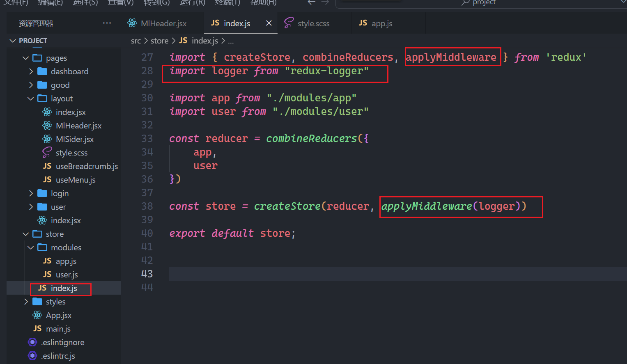Screen dimensions: 627x364
Task: Collapse the store folder chevron
Action: (x=25, y=234)
